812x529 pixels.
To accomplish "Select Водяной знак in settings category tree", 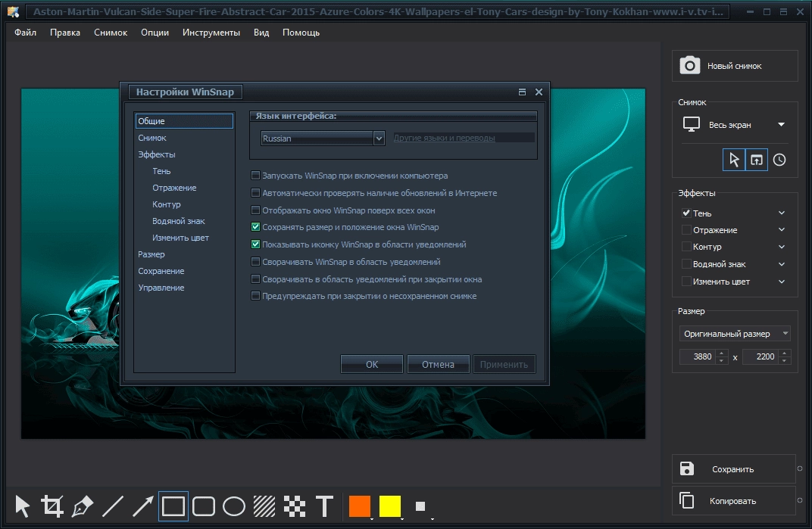I will 178,221.
